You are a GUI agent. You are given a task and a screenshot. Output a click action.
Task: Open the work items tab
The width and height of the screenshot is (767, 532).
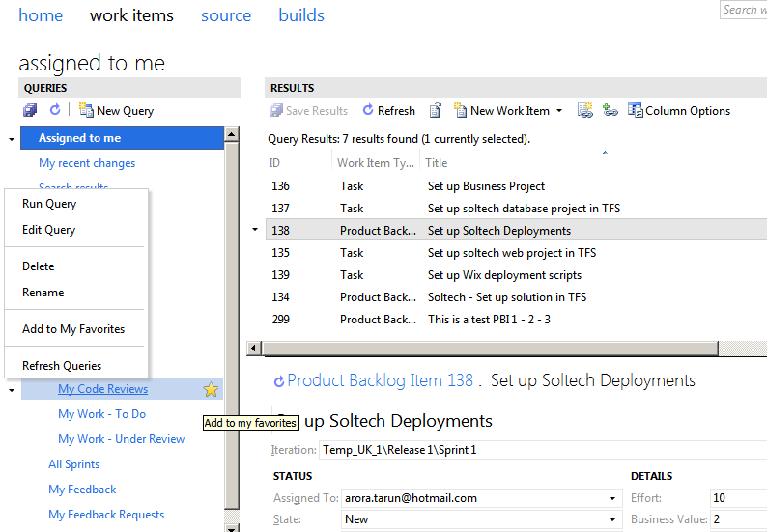[x=131, y=15]
